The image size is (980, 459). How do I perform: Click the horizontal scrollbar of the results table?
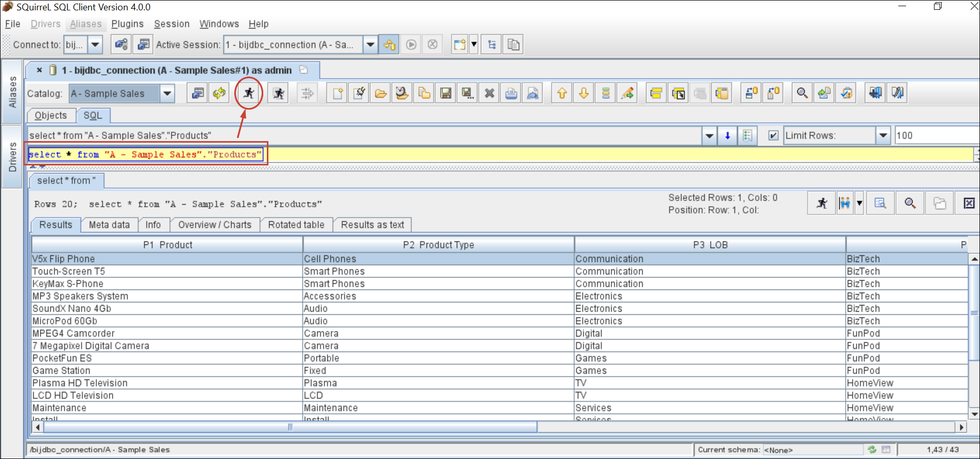[x=290, y=427]
